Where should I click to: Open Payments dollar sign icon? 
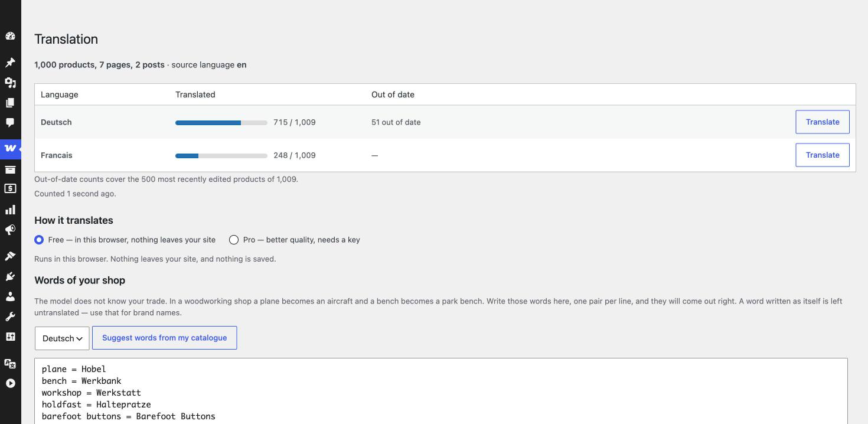[x=10, y=189]
